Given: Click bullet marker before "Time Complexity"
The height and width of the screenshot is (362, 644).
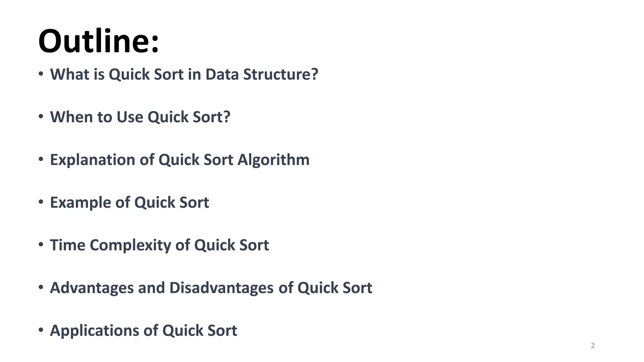Looking at the screenshot, I should 41,245.
